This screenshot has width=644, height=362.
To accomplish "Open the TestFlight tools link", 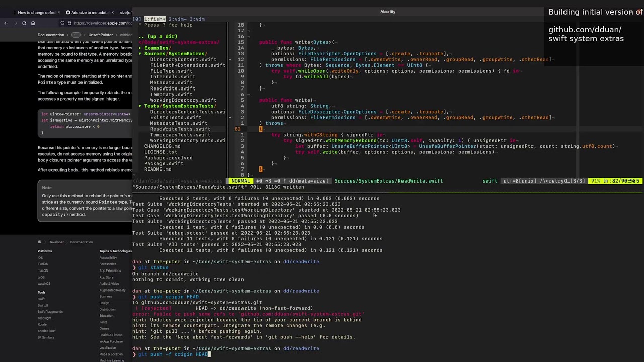I will pos(44,318).
